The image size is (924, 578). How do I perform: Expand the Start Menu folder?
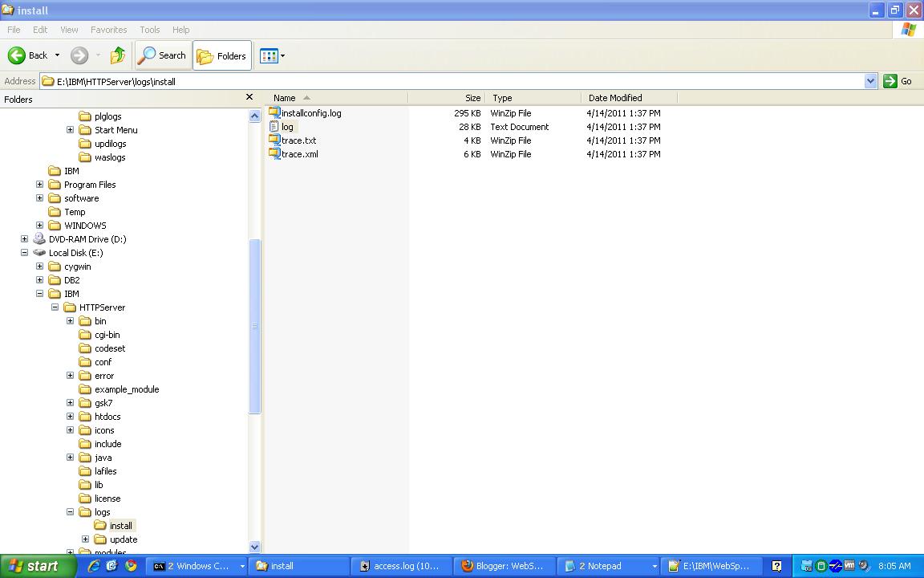pos(70,130)
